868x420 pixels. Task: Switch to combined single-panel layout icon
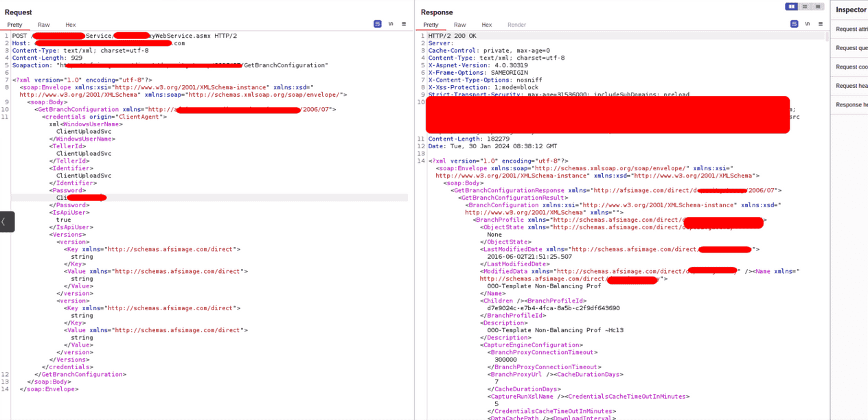(x=817, y=7)
